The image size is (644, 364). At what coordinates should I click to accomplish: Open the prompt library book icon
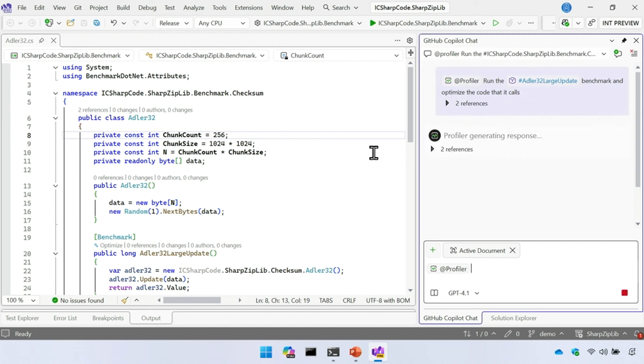pyautogui.click(x=434, y=293)
